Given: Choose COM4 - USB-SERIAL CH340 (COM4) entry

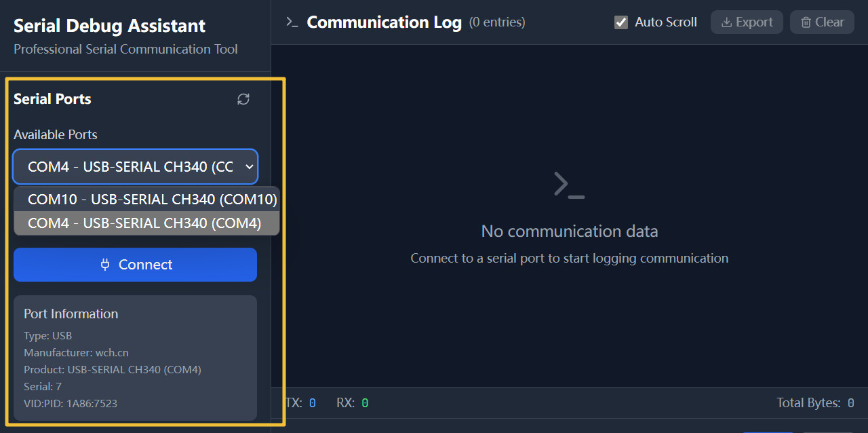Looking at the screenshot, I should [144, 223].
